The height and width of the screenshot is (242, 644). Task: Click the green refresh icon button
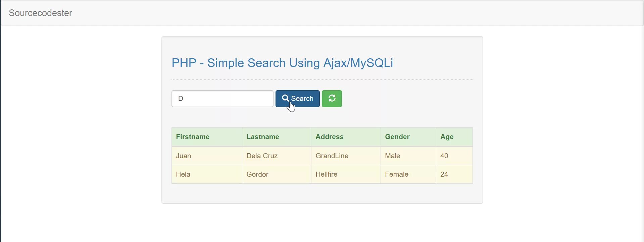click(332, 99)
